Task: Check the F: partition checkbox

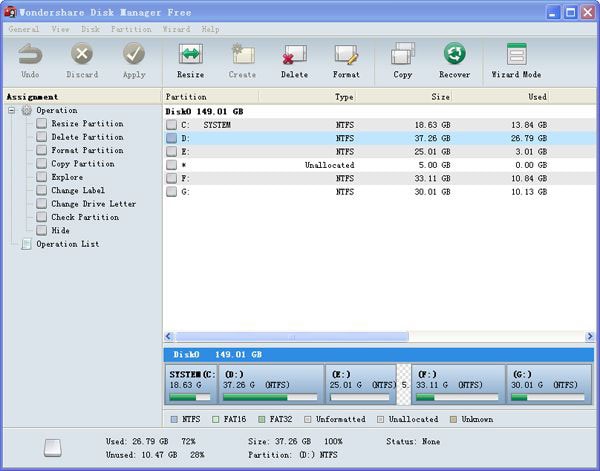Action: click(171, 178)
